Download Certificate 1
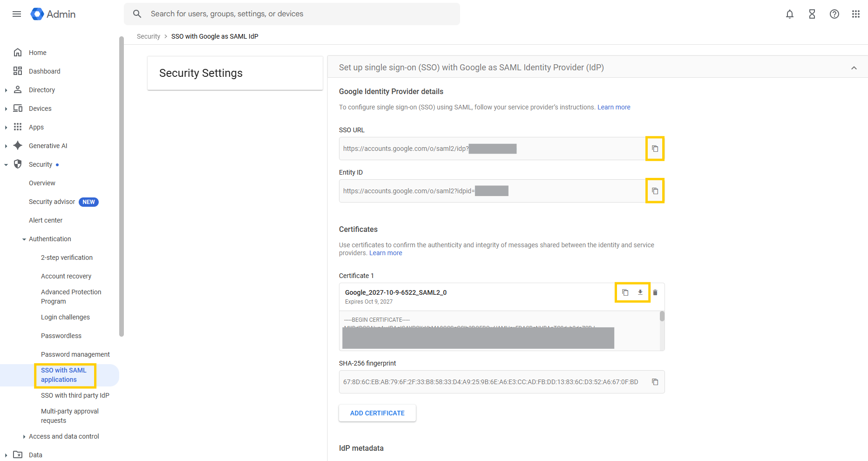The width and height of the screenshot is (868, 461). click(640, 292)
